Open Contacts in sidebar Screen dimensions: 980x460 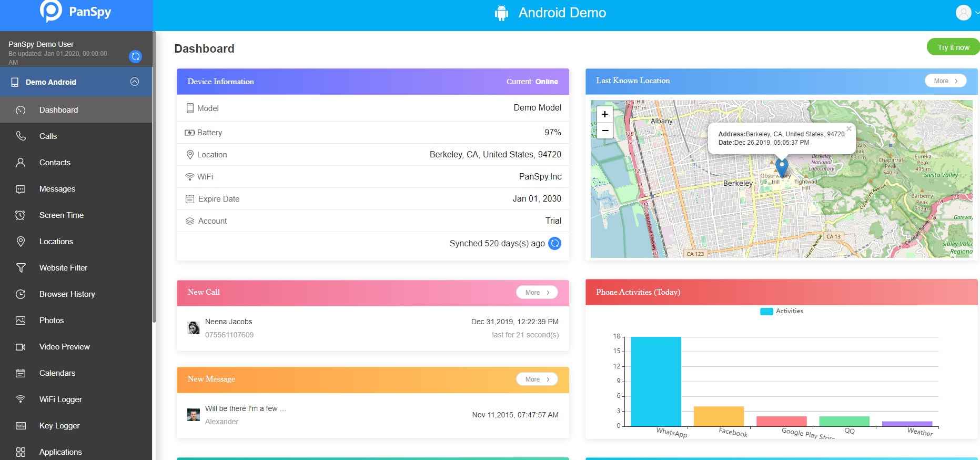[x=76, y=163]
